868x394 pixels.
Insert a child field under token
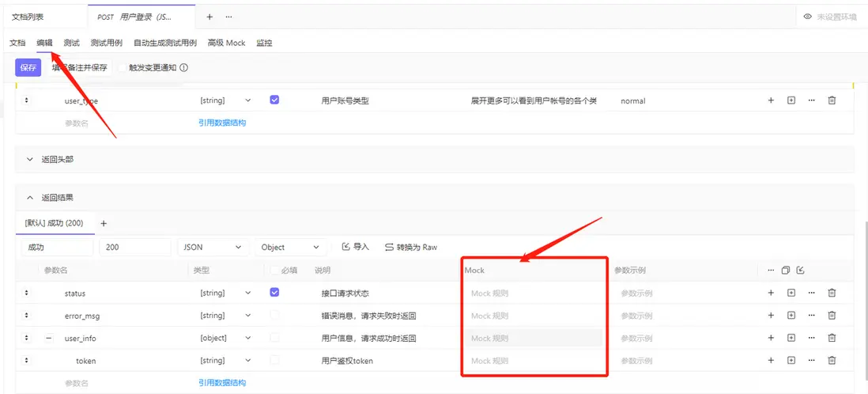(x=791, y=360)
